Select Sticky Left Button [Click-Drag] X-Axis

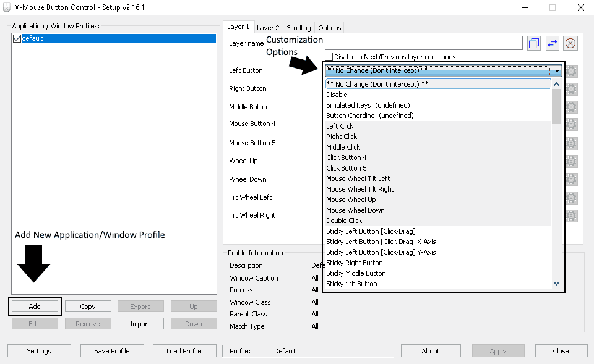pos(438,242)
